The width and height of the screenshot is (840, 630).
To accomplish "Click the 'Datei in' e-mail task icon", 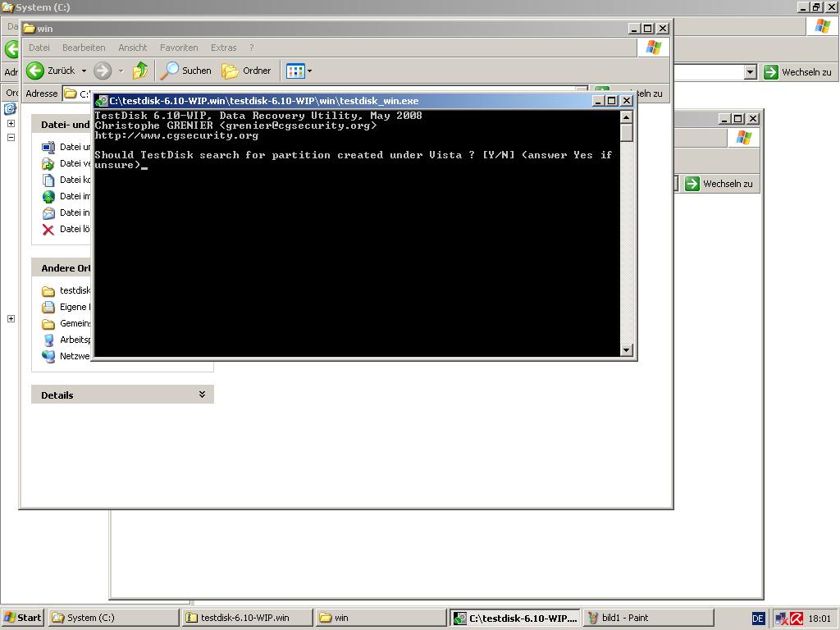I will (48, 213).
